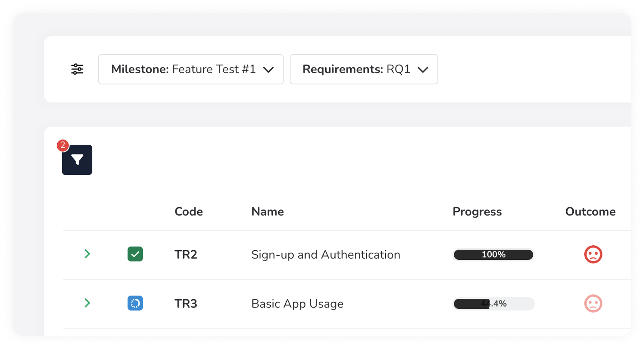Open the funnel filter panel icon

click(77, 160)
